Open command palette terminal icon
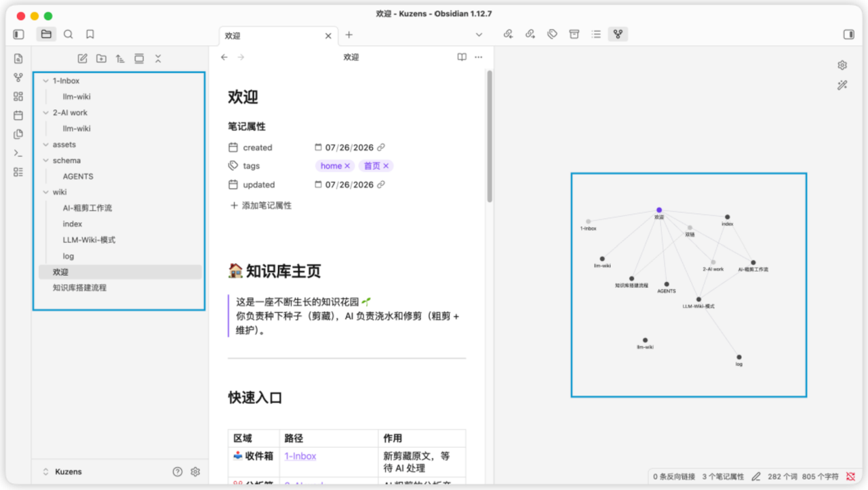 [x=18, y=153]
